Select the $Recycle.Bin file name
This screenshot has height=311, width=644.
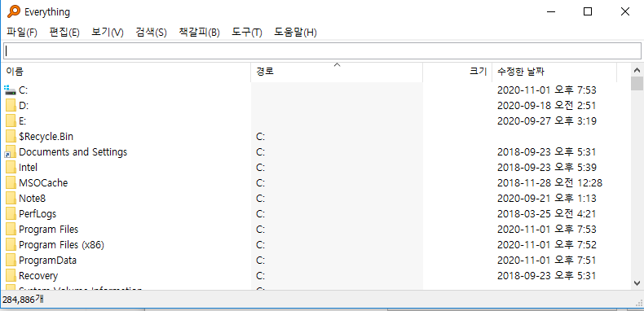tap(46, 136)
